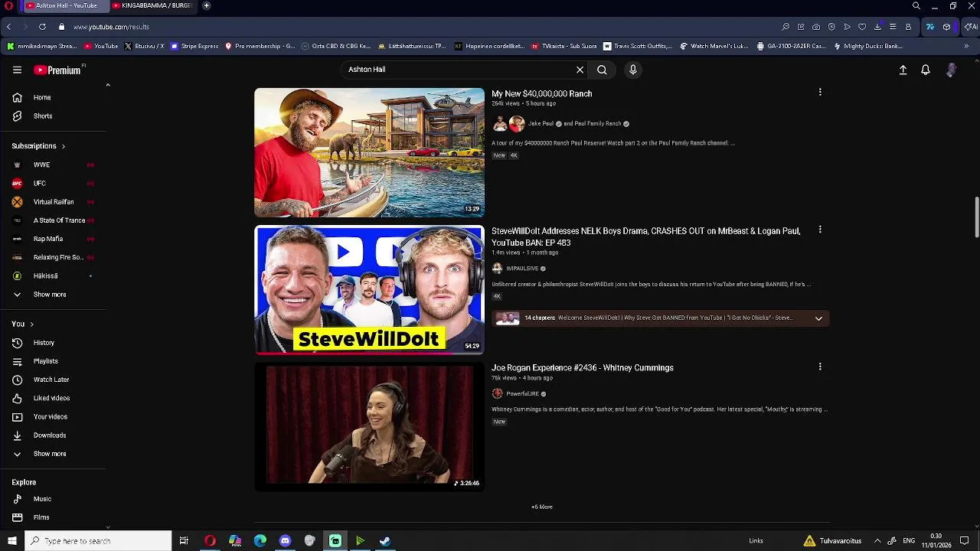The image size is (980, 551).
Task: Open options for My New $40,000,000 Ranch
Action: tap(820, 92)
